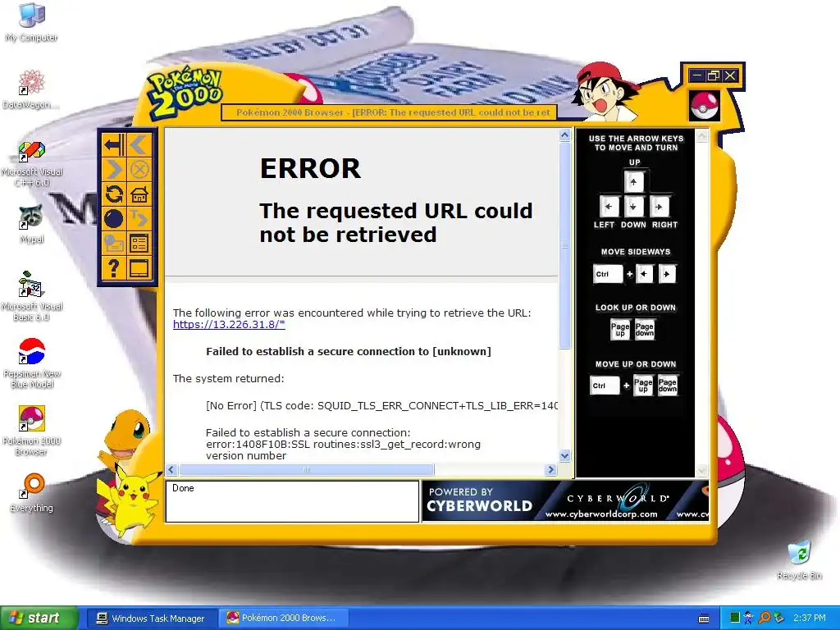Open the options list window icon
Image resolution: width=840 pixels, height=630 pixels.
pos(139,244)
